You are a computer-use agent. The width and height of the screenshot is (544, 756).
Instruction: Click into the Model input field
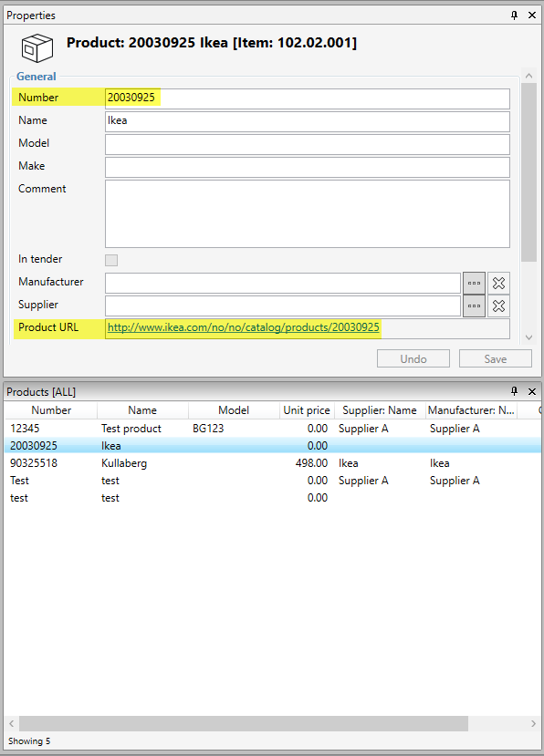(308, 144)
